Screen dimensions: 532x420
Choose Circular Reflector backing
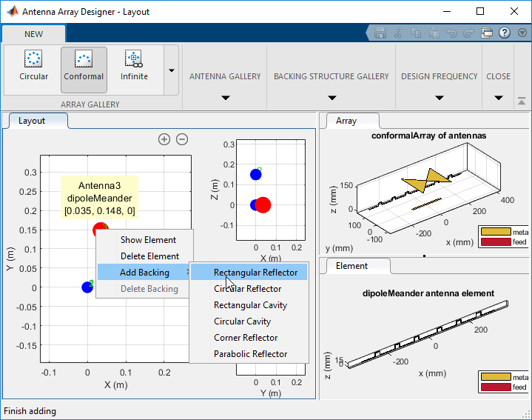click(248, 289)
